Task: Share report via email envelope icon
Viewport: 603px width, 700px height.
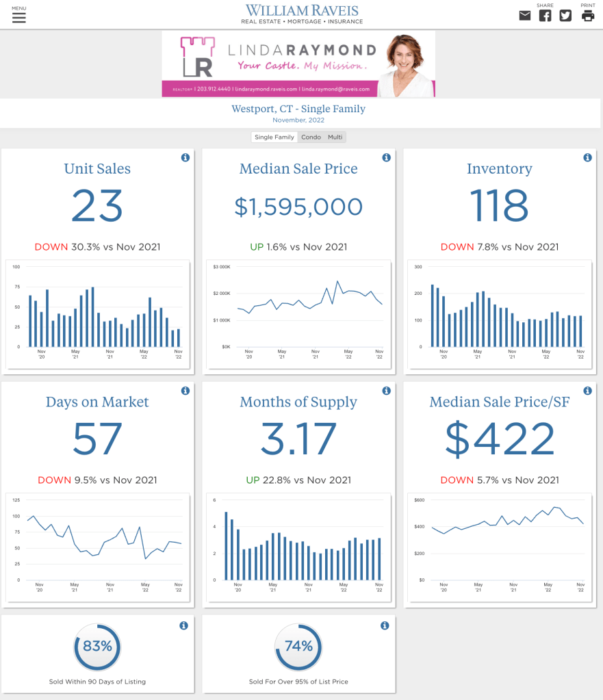Action: pos(524,16)
